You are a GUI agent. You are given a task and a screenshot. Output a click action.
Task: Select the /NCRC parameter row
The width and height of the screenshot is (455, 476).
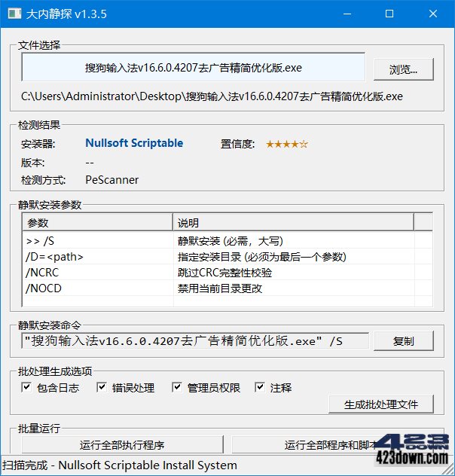click(x=227, y=273)
